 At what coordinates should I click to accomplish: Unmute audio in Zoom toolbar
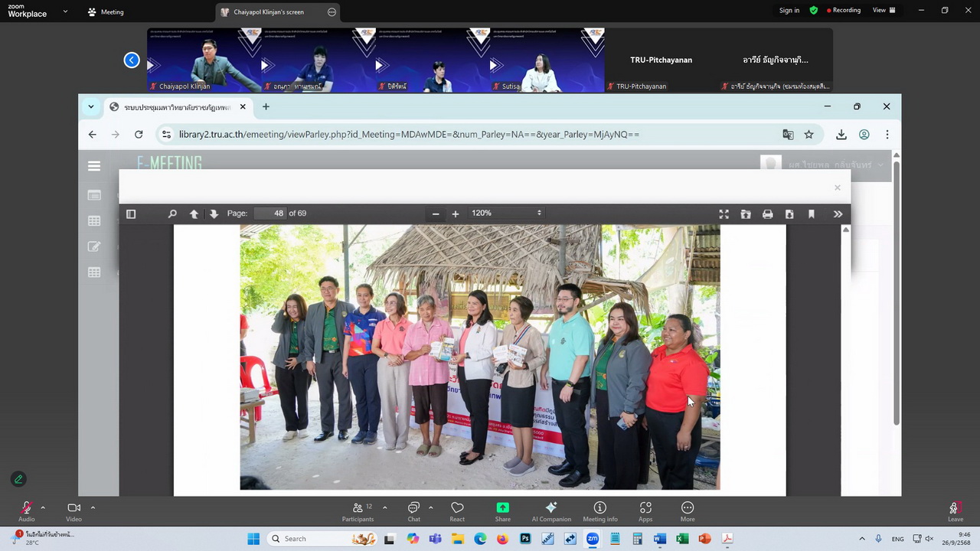(27, 511)
